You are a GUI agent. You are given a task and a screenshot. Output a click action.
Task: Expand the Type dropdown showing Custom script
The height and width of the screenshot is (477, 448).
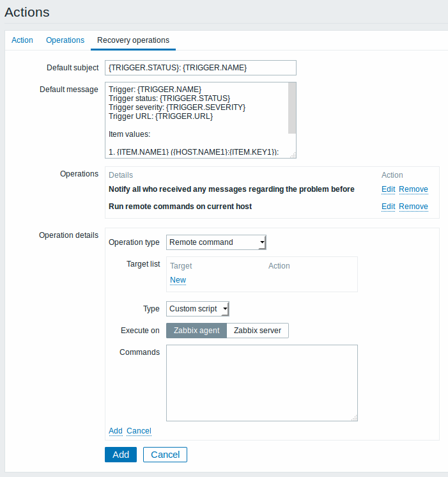[197, 309]
